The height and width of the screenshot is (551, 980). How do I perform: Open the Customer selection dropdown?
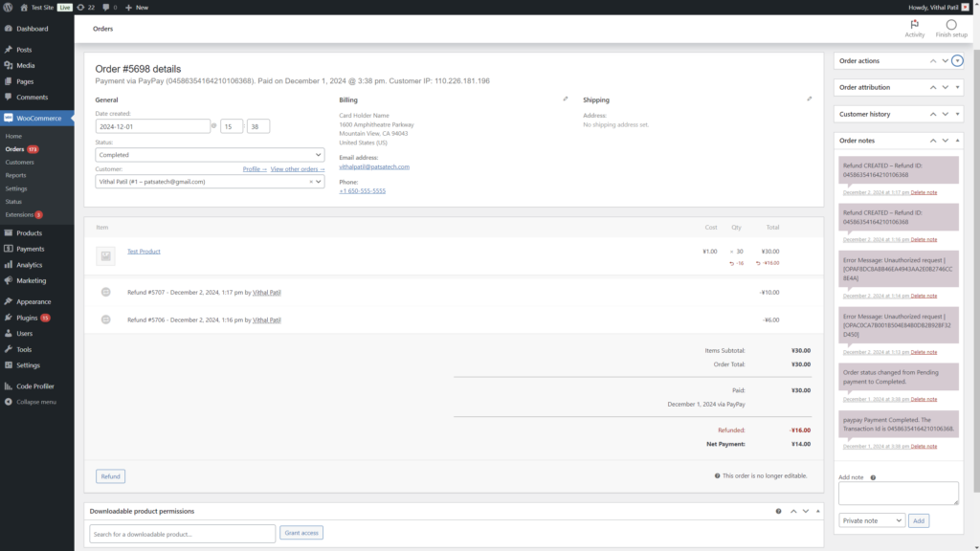(x=210, y=181)
